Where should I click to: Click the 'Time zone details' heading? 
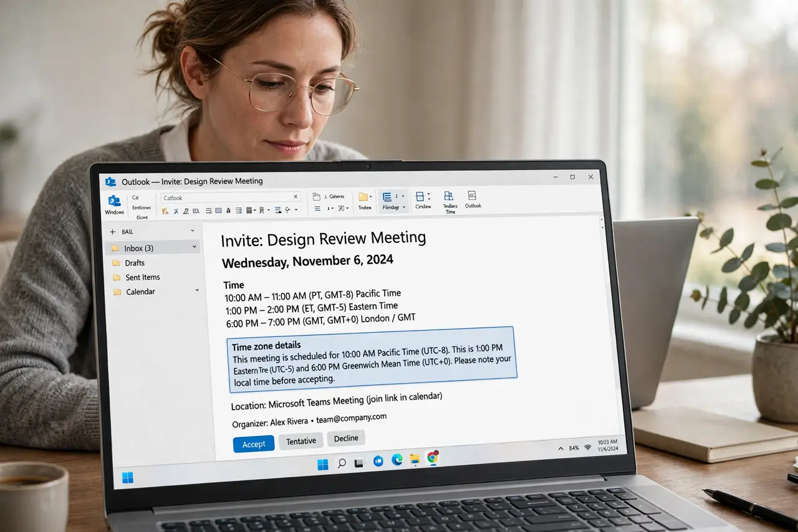pyautogui.click(x=266, y=346)
